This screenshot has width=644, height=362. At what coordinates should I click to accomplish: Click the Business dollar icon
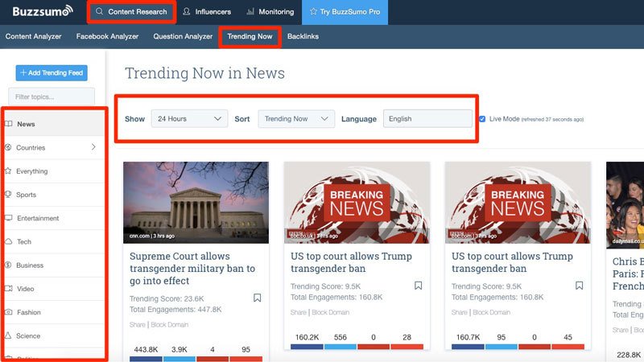coord(8,265)
